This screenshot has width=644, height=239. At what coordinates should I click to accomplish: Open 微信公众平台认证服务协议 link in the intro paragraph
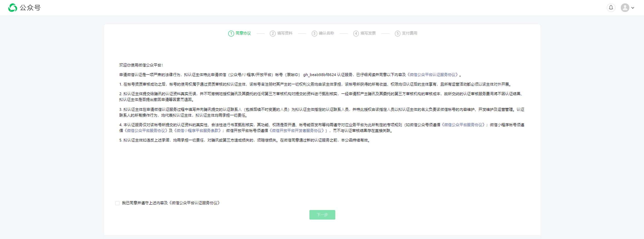click(x=433, y=75)
